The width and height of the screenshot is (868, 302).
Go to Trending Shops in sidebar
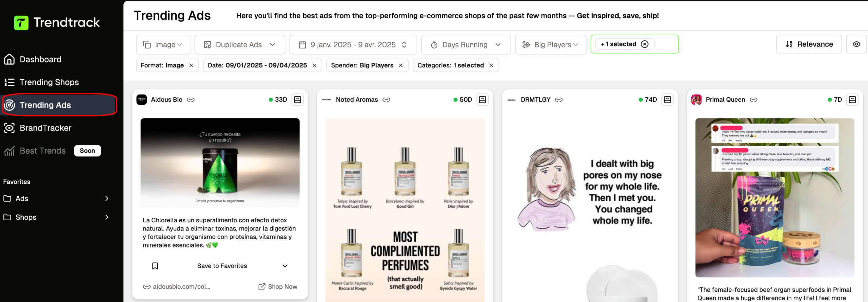point(49,82)
